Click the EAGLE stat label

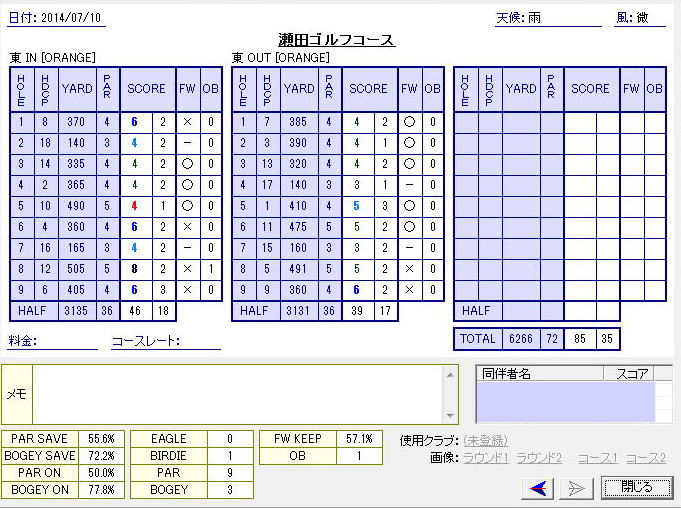[x=169, y=439]
